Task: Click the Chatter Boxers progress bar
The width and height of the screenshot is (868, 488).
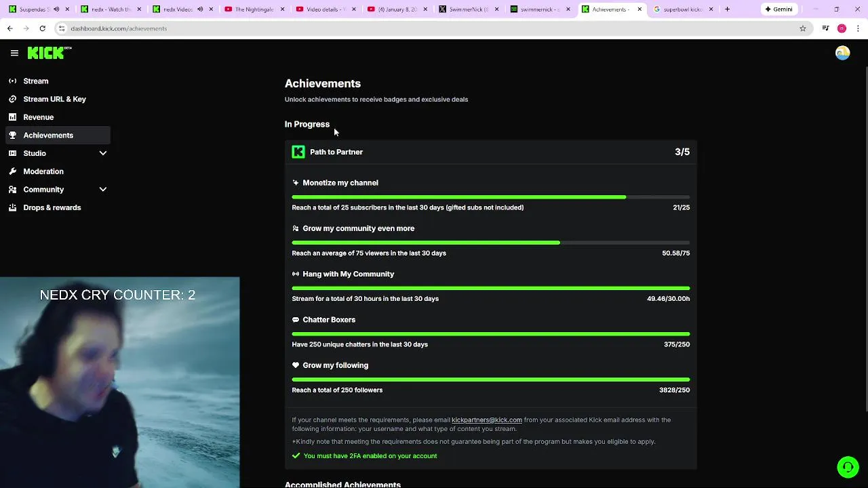Action: coord(491,334)
